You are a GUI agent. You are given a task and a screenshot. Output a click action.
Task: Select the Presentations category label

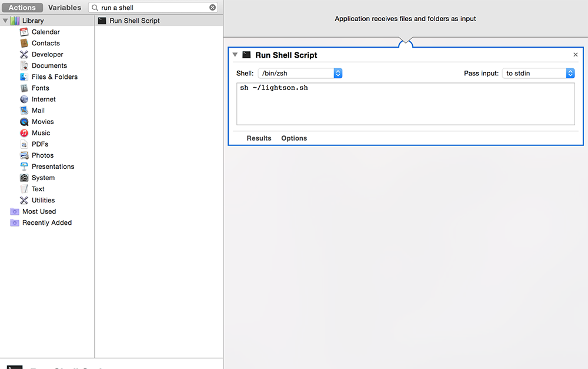coord(53,167)
